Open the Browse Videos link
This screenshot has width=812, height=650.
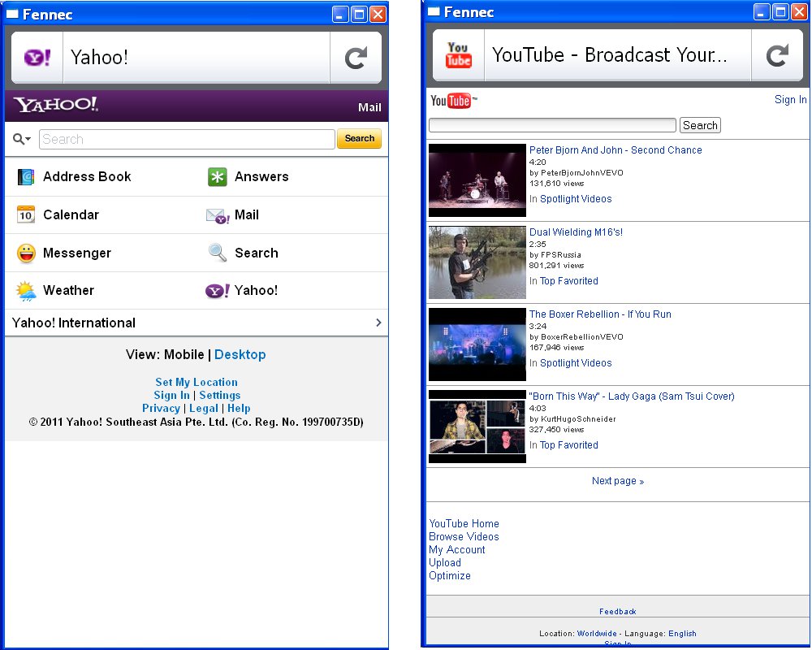click(464, 536)
